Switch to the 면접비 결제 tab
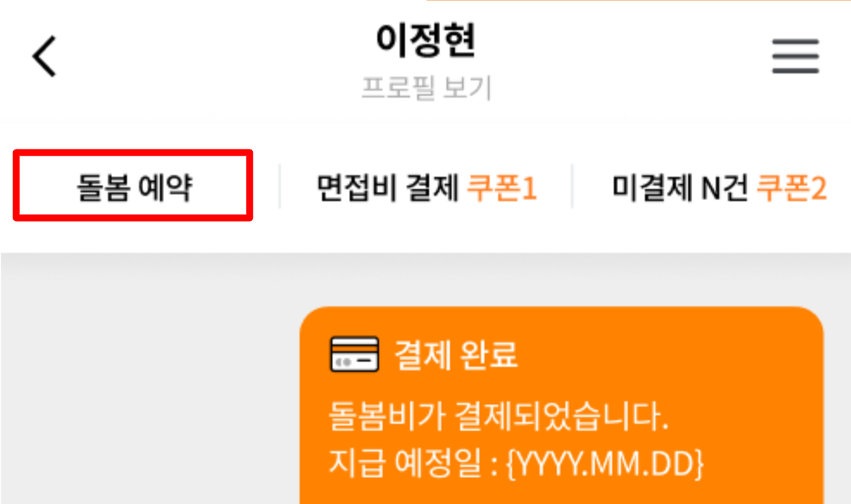 click(426, 188)
